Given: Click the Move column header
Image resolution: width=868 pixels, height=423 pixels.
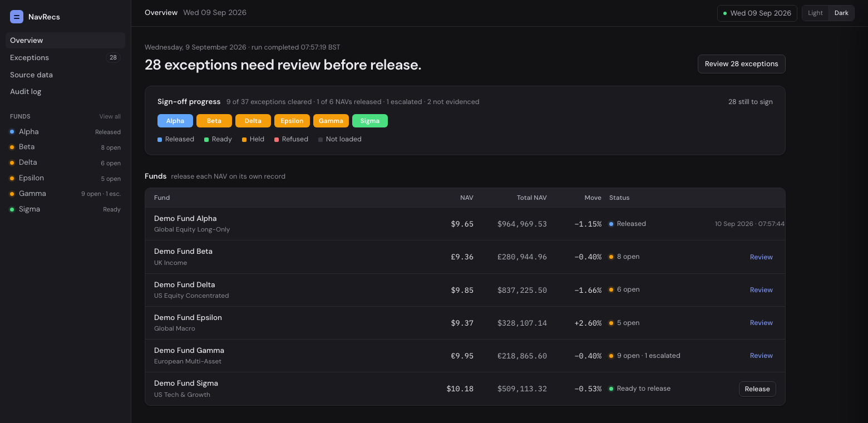Looking at the screenshot, I should (593, 198).
